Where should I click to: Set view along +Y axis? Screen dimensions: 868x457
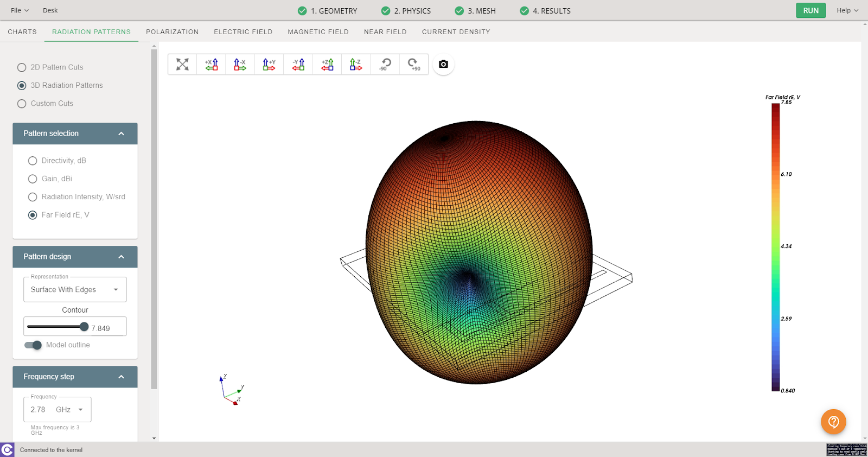point(269,65)
